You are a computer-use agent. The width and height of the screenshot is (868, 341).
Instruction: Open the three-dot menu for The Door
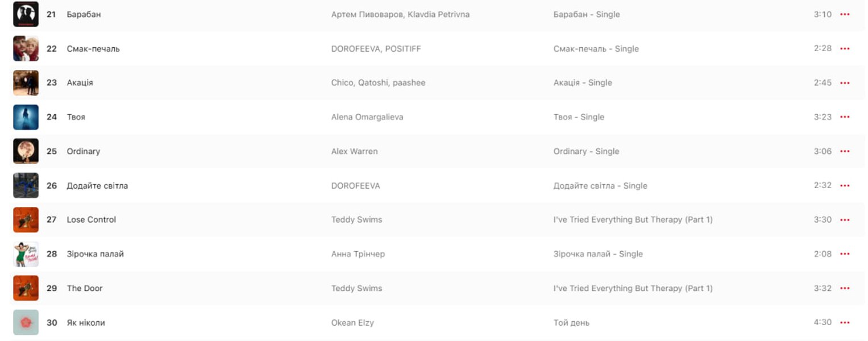(x=845, y=288)
